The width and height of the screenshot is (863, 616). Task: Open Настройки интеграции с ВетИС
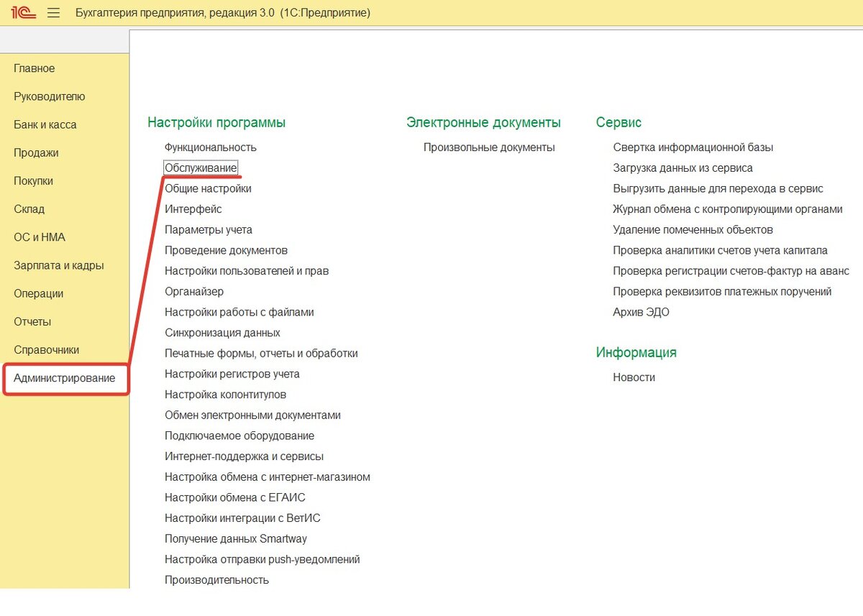(x=242, y=518)
